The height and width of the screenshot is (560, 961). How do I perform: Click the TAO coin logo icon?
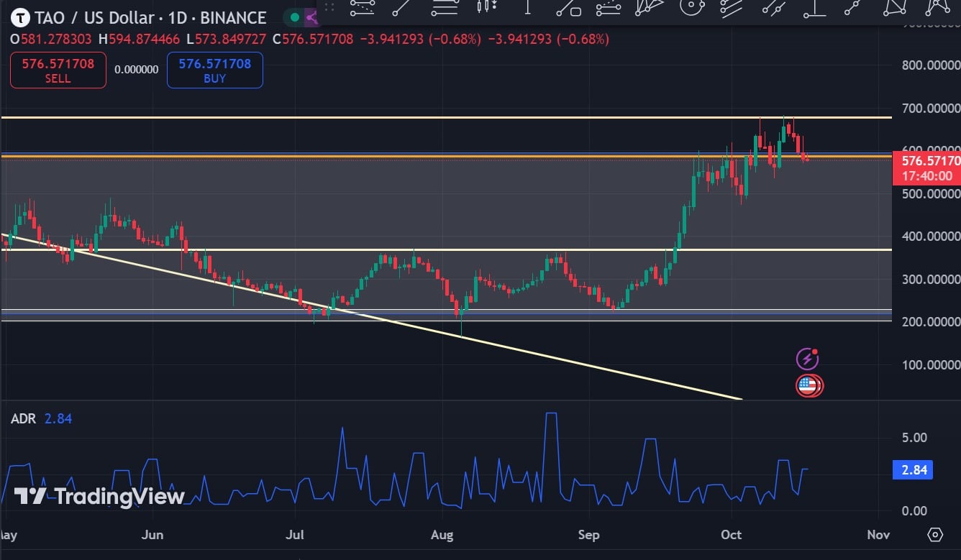click(19, 17)
